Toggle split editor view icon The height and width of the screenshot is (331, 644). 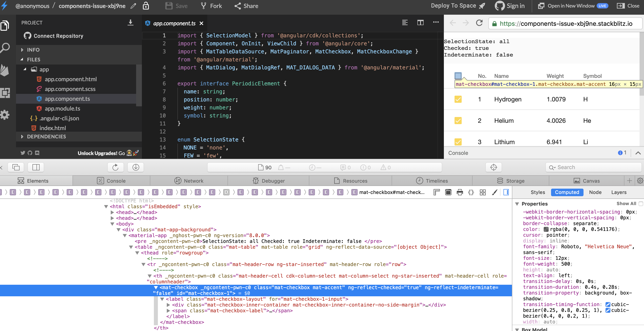click(421, 23)
